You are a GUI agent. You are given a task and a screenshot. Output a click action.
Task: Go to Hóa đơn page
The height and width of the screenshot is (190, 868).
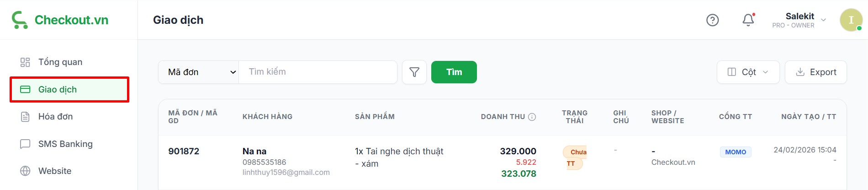click(x=55, y=117)
